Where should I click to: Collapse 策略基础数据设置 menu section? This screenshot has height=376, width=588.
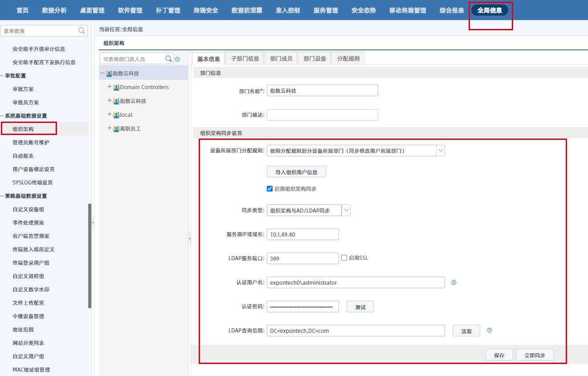(x=2, y=196)
